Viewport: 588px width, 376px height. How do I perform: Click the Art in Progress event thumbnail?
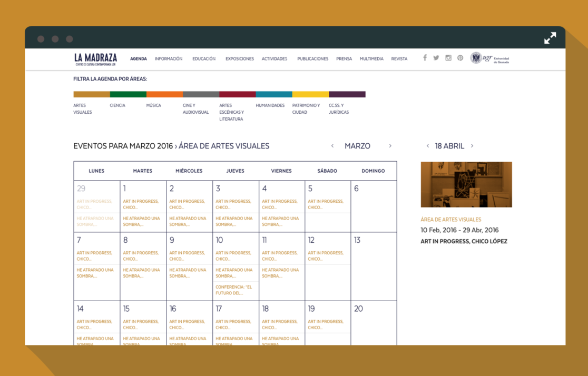(x=466, y=184)
